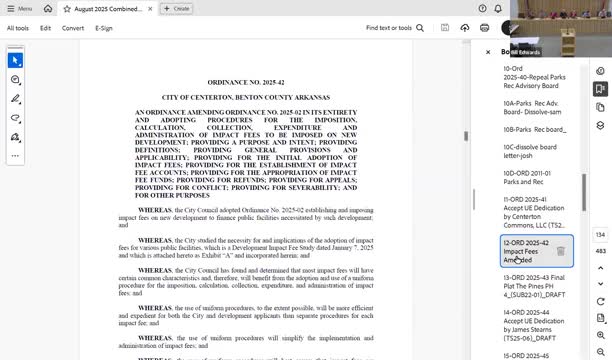The width and height of the screenshot is (612, 360).
Task: Open bookmark 10A-Parks Rec Adv. Board Dissolve
Action: tap(532, 107)
